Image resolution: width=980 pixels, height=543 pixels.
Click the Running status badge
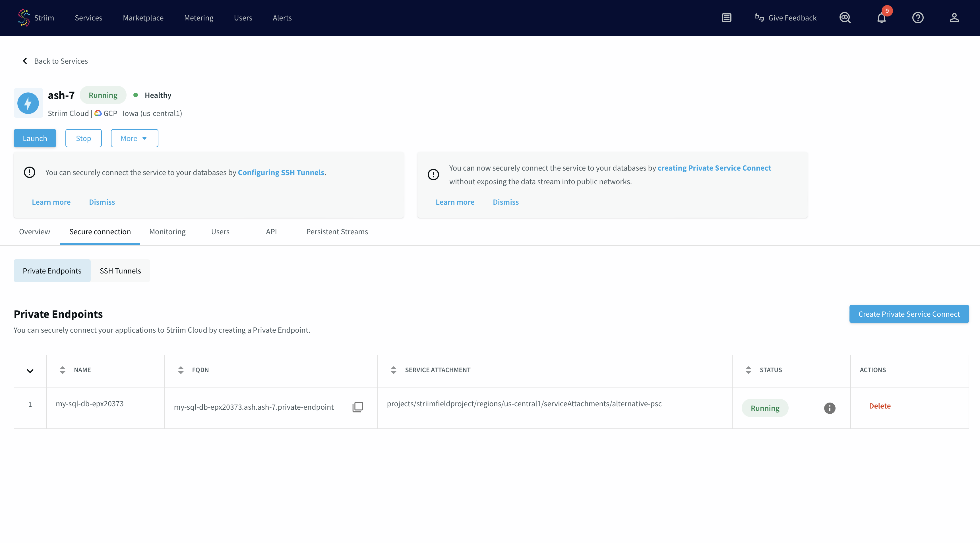click(x=765, y=408)
